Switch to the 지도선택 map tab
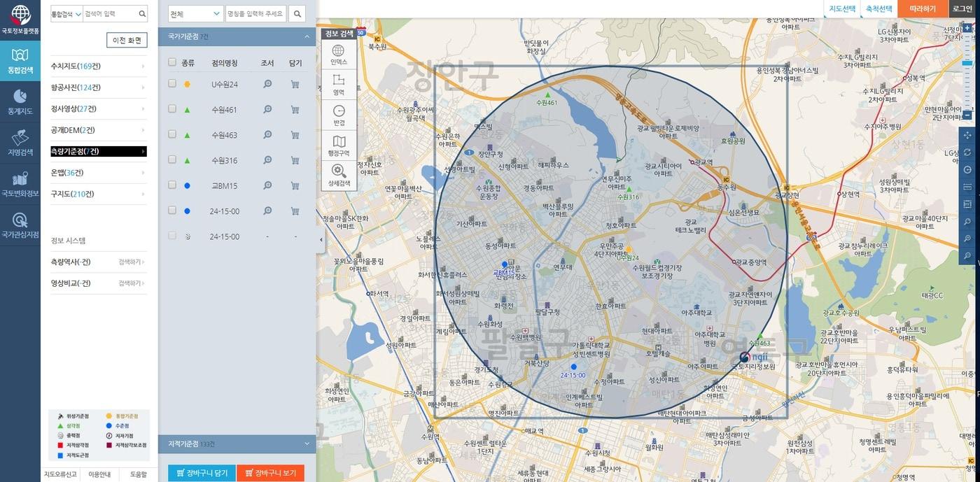Image resolution: width=980 pixels, height=482 pixels. pyautogui.click(x=842, y=8)
